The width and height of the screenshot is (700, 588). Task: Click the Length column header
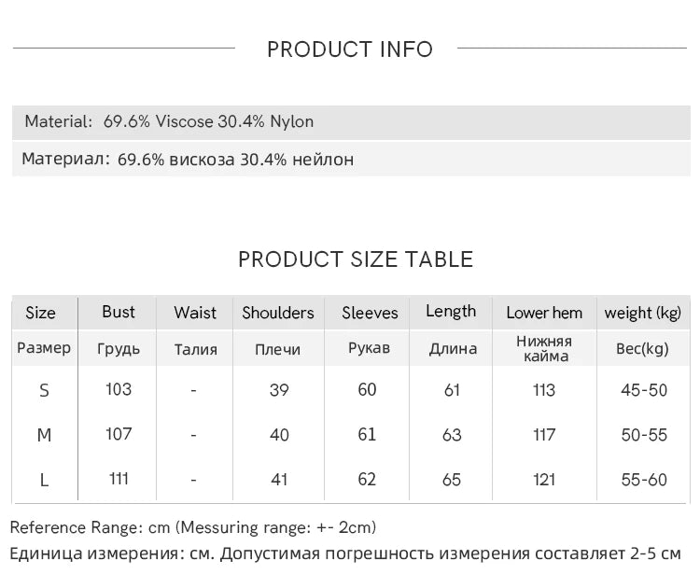(451, 312)
